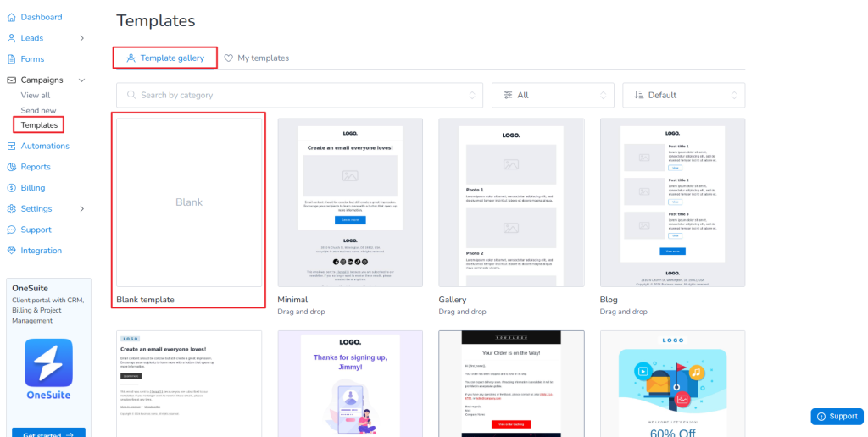Open the Thanks for signing up template
868x437 pixels.
tap(350, 384)
